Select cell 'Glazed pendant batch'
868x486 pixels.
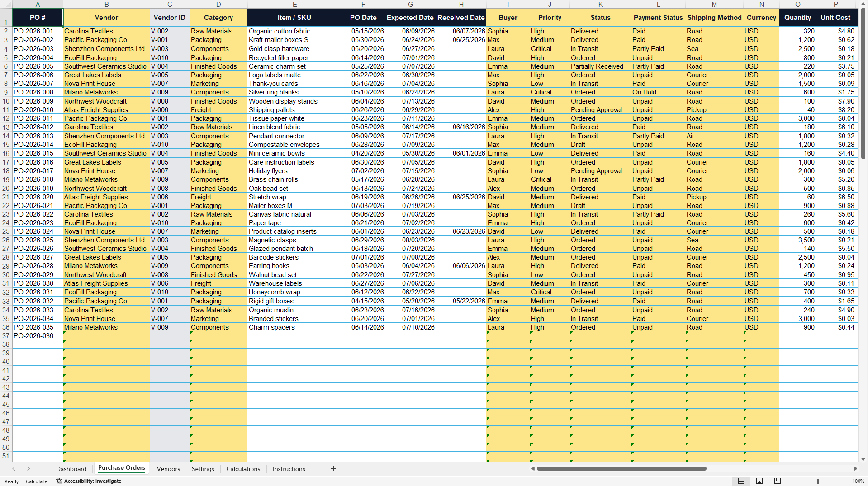(294, 249)
